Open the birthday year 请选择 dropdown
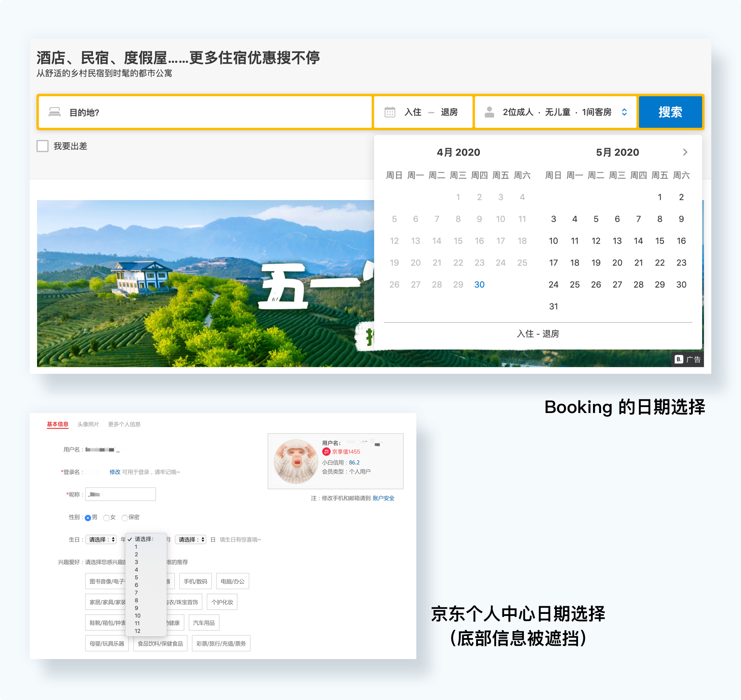741x700 pixels. (x=101, y=540)
